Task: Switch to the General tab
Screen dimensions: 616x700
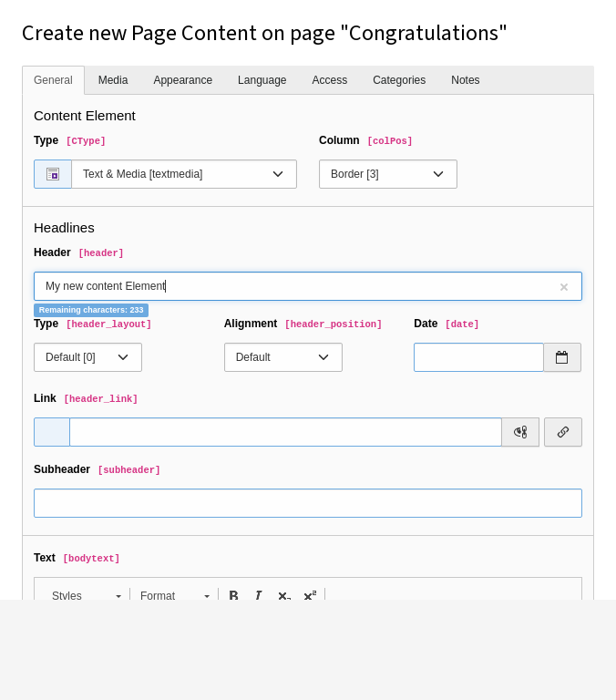Action: [53, 80]
